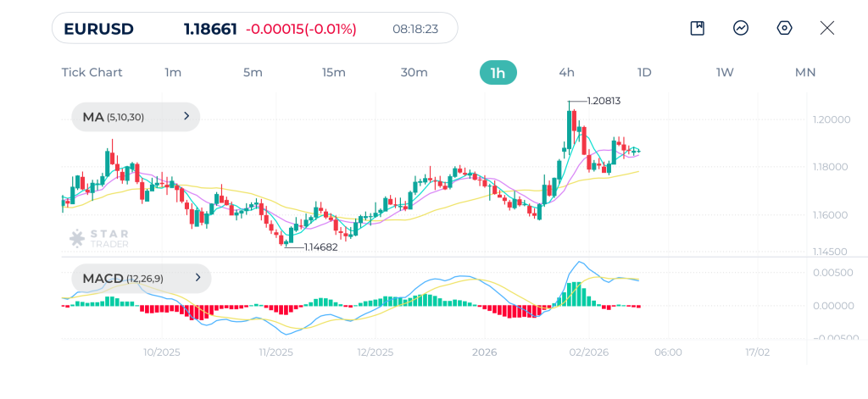868x399 pixels.
Task: Click the 1.18661 current price
Action: (x=210, y=29)
